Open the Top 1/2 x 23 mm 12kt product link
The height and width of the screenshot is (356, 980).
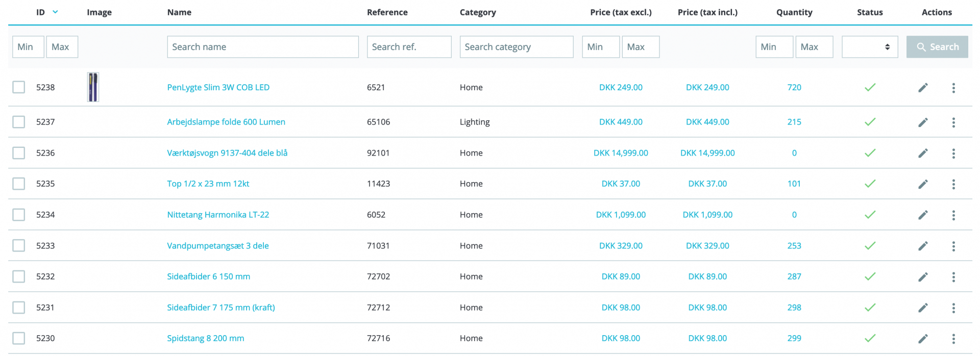[208, 184]
